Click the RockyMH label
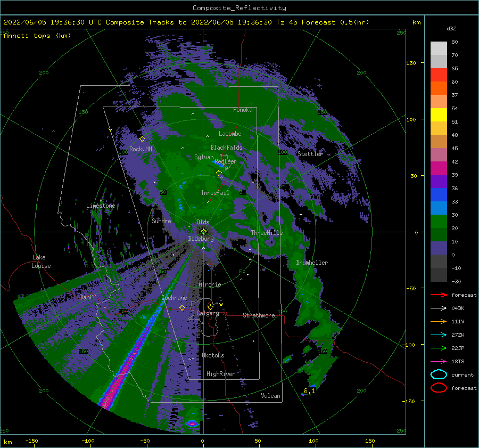 [x=141, y=149]
